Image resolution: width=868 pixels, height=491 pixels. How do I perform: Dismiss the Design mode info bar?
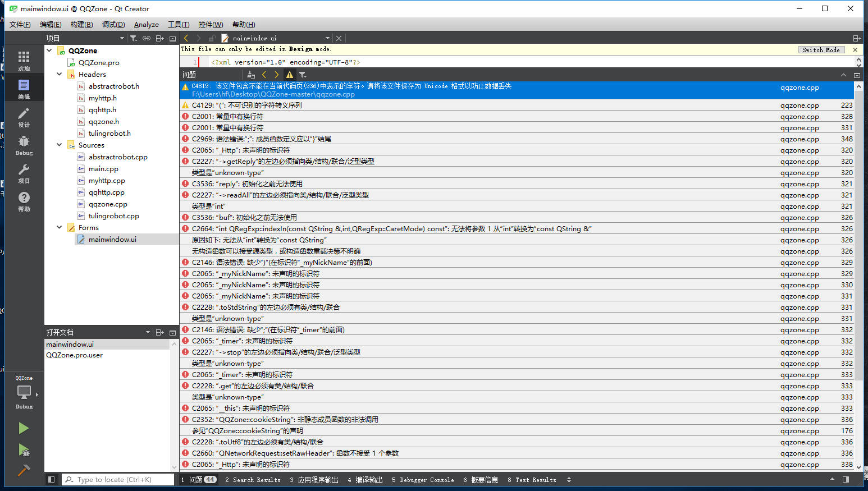(x=855, y=50)
